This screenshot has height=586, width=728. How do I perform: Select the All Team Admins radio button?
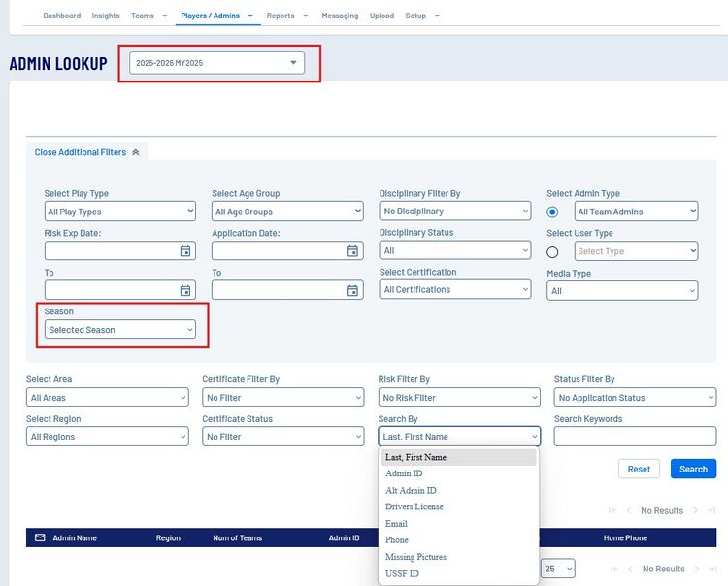click(553, 212)
